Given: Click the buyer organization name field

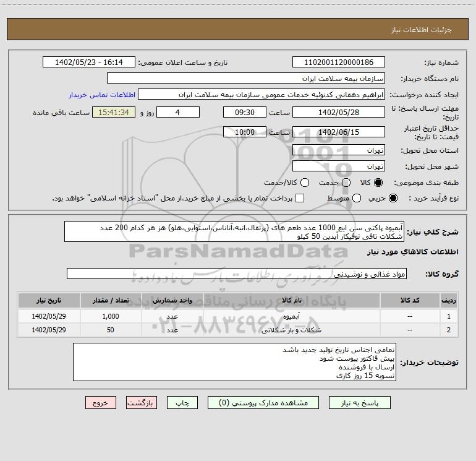Looking at the screenshot, I should [246, 78].
